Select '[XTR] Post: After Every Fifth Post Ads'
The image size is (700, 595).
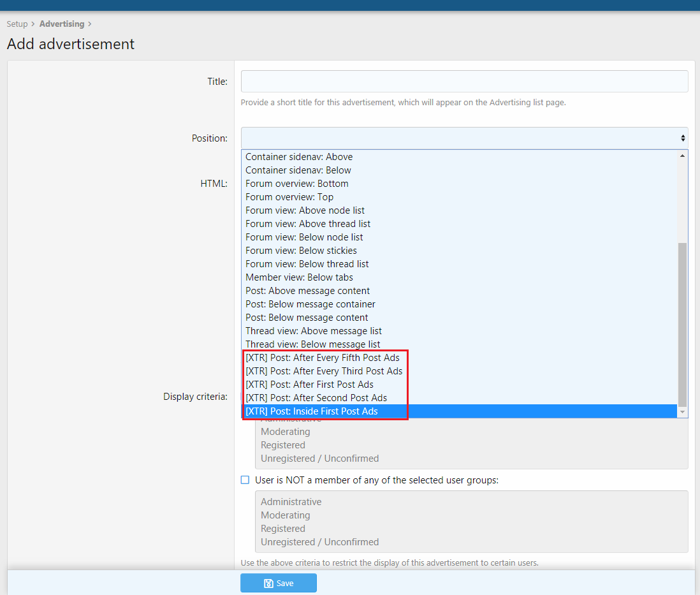tap(323, 358)
